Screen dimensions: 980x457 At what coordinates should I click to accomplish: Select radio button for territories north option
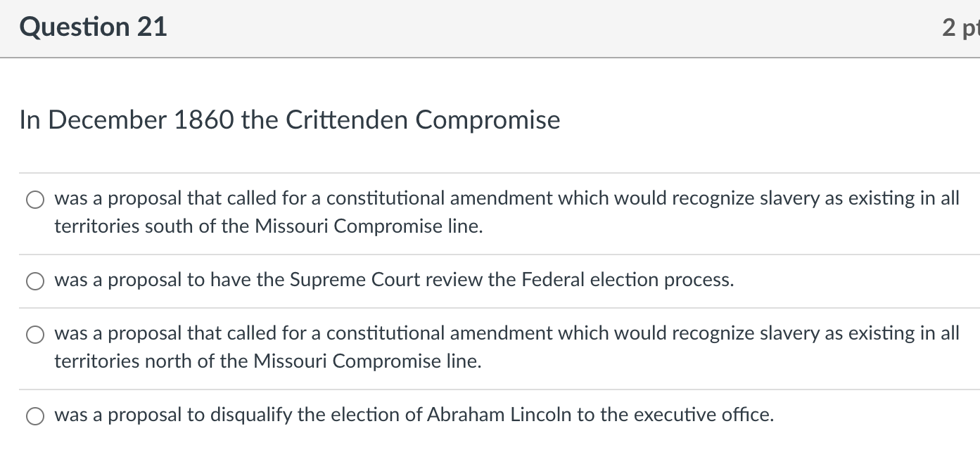click(x=36, y=335)
